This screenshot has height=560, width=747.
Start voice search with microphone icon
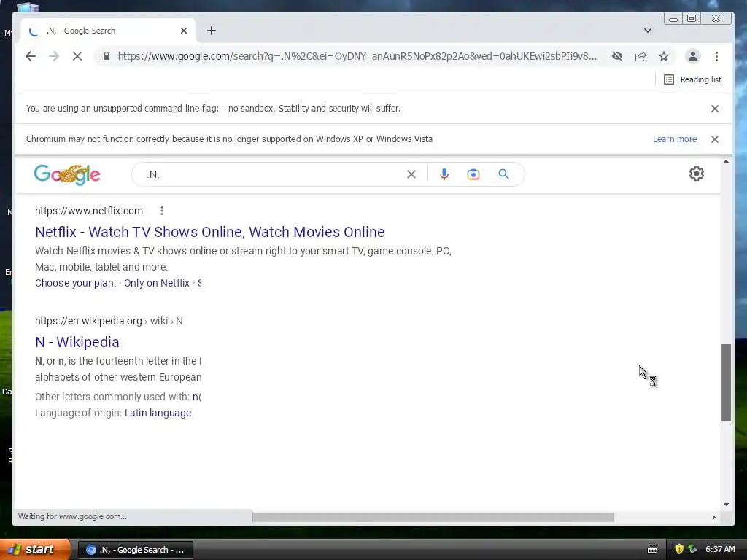click(444, 174)
